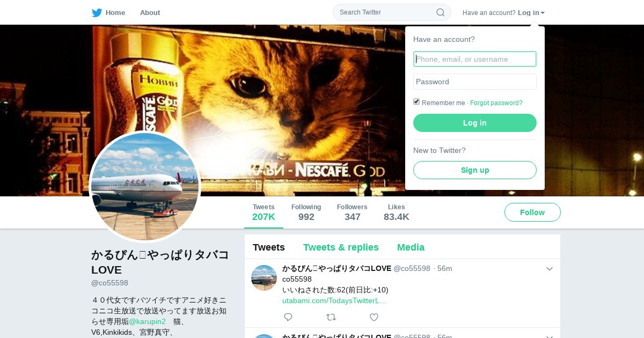Follow this profile with Follow button
This screenshot has width=644, height=338.
(x=532, y=212)
